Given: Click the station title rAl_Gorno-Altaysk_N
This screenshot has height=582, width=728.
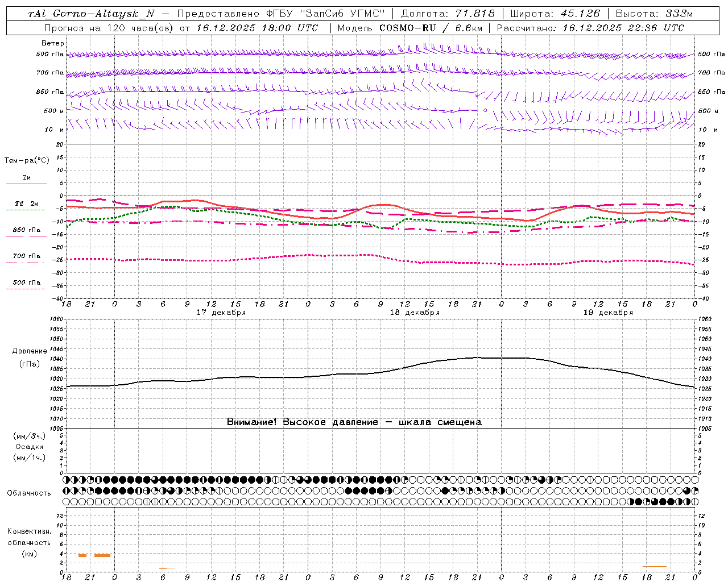Looking at the screenshot, I should tap(91, 14).
